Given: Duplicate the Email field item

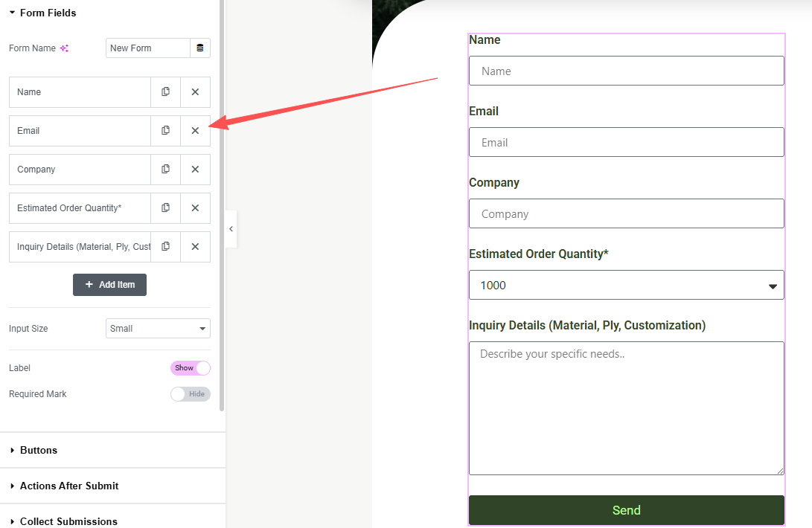Looking at the screenshot, I should point(166,130).
